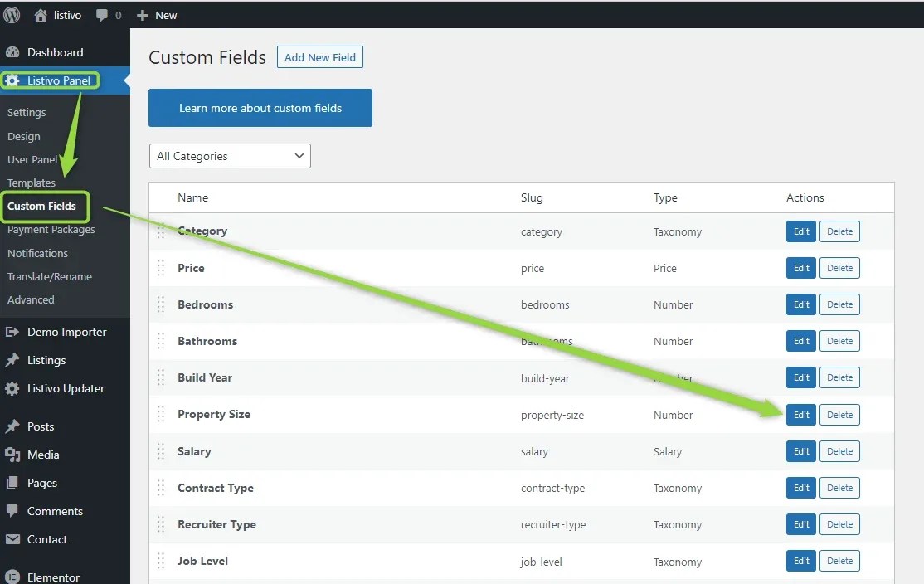Viewport: 924px width, 584px height.
Task: Open the comments bubble in admin bar
Action: pos(102,16)
